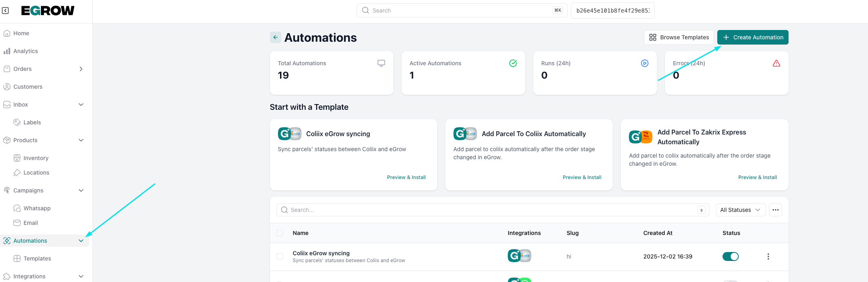Go to Inventory in the sidebar
Image resolution: width=868 pixels, height=282 pixels.
(36, 158)
